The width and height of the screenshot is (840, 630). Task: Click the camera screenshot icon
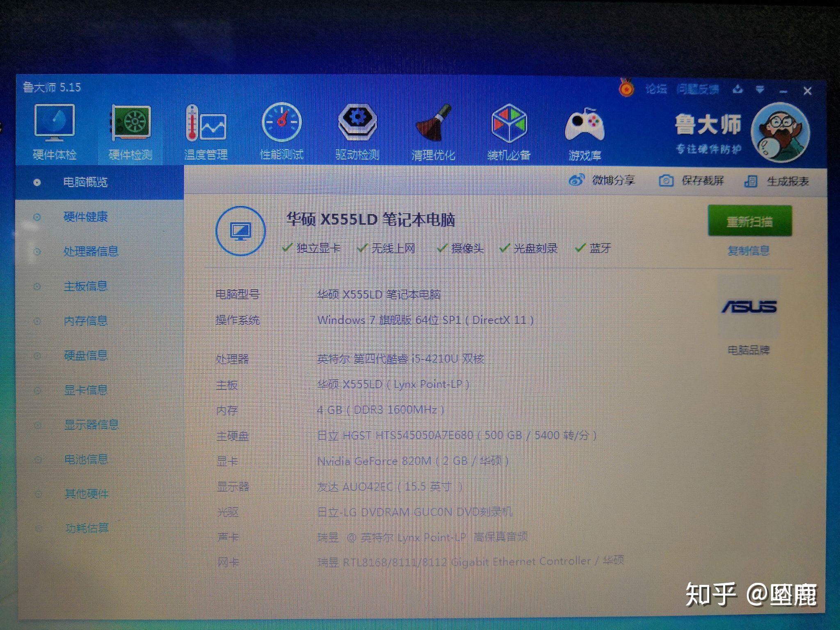[666, 180]
